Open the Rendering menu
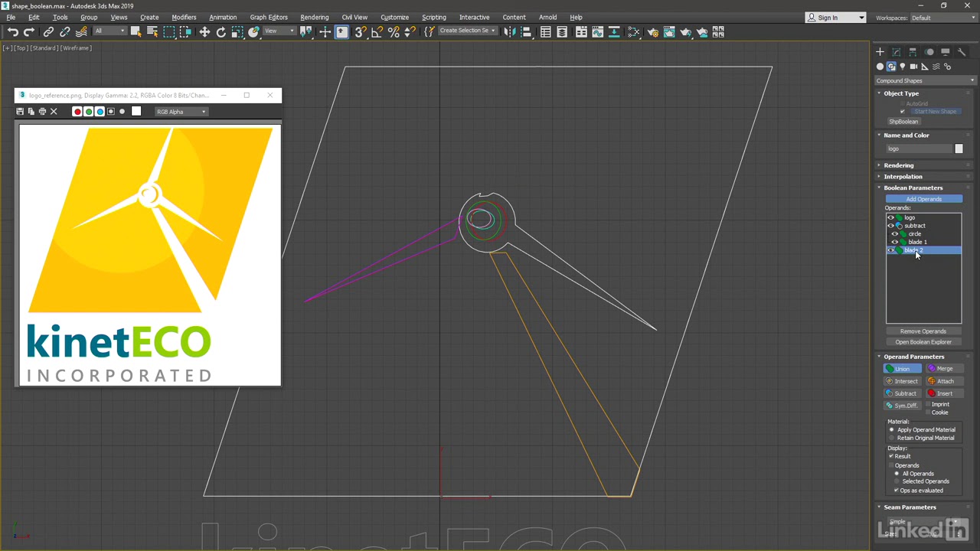This screenshot has width=980, height=551. [x=315, y=18]
